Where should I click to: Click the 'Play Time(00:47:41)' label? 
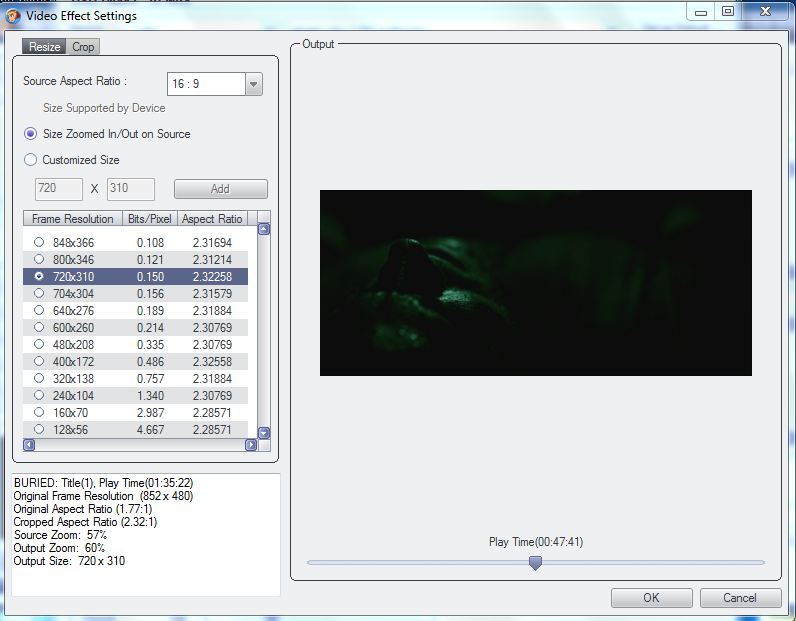(x=536, y=542)
